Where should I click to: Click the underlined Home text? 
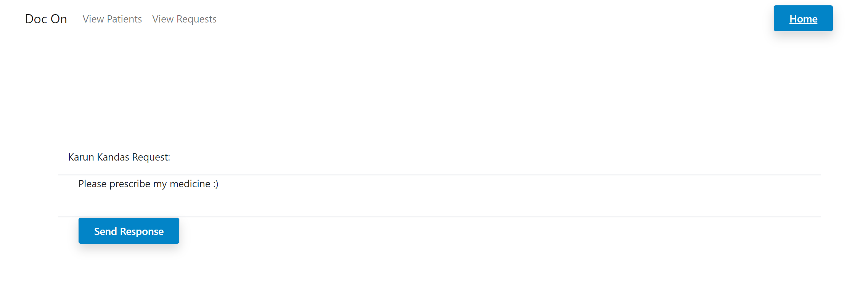pyautogui.click(x=803, y=19)
